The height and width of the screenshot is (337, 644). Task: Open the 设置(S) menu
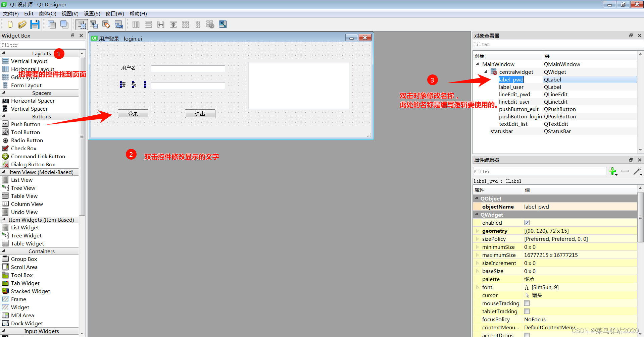92,14
